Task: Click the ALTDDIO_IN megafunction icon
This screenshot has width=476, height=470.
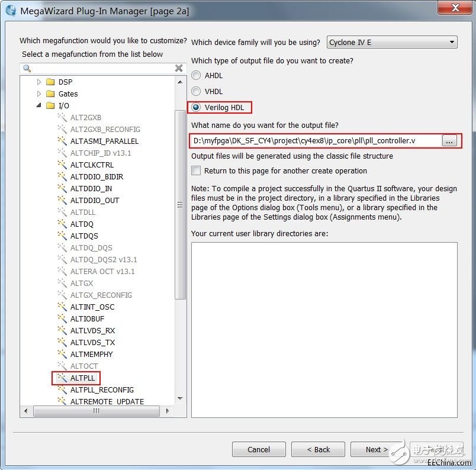Action: coord(62,188)
